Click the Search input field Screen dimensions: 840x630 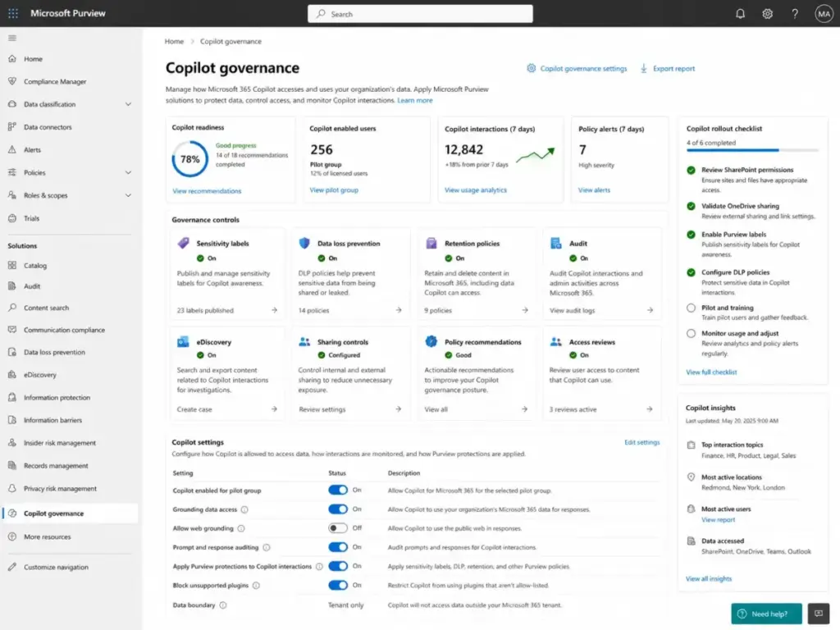tap(420, 14)
